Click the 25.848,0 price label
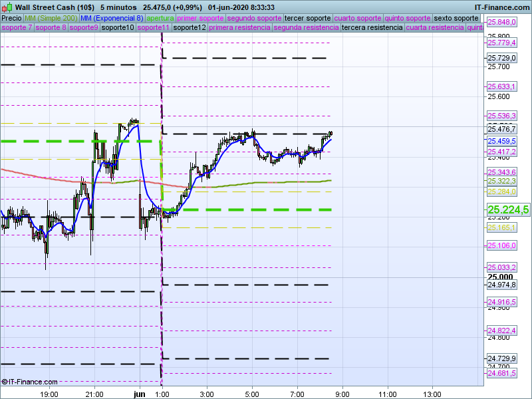The image size is (532, 399). click(x=502, y=23)
